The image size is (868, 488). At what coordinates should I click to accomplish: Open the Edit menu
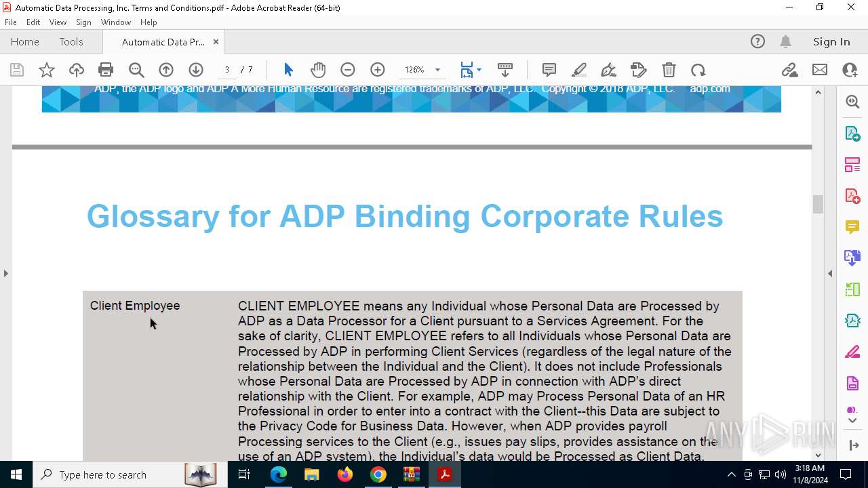click(x=33, y=22)
